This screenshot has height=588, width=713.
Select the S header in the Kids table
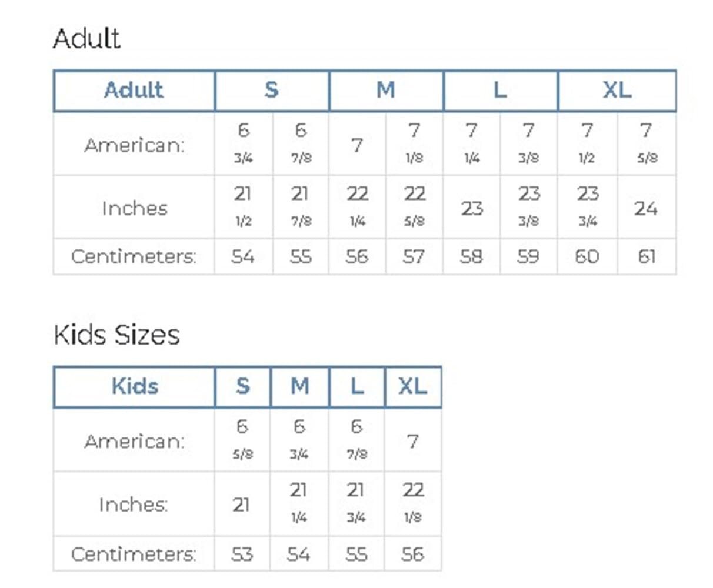coord(242,387)
